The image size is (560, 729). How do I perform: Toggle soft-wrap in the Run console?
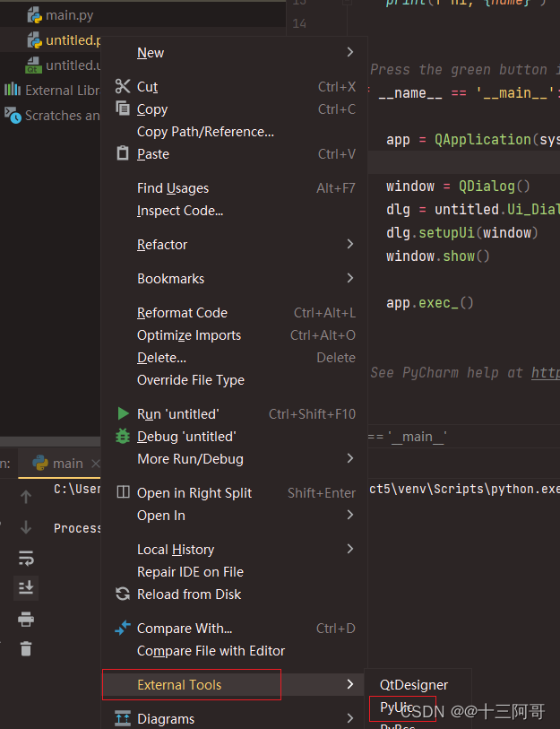25,558
